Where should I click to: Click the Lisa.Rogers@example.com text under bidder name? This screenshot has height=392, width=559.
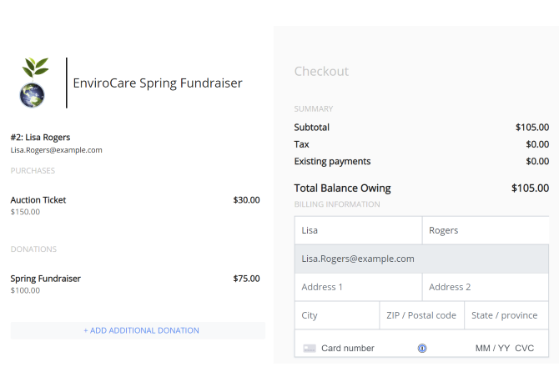tap(57, 150)
